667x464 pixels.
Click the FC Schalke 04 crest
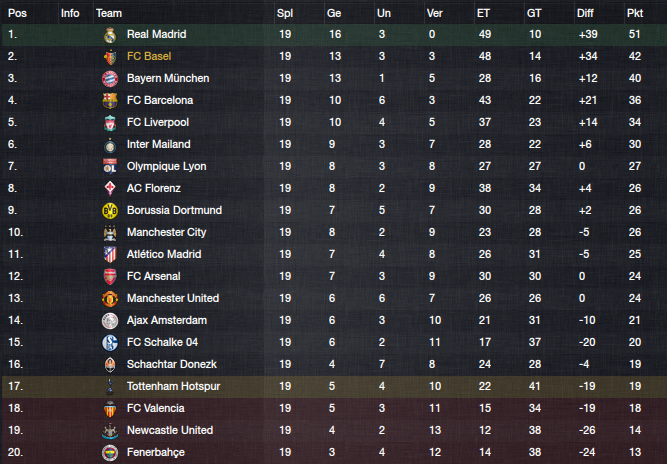coord(110,343)
